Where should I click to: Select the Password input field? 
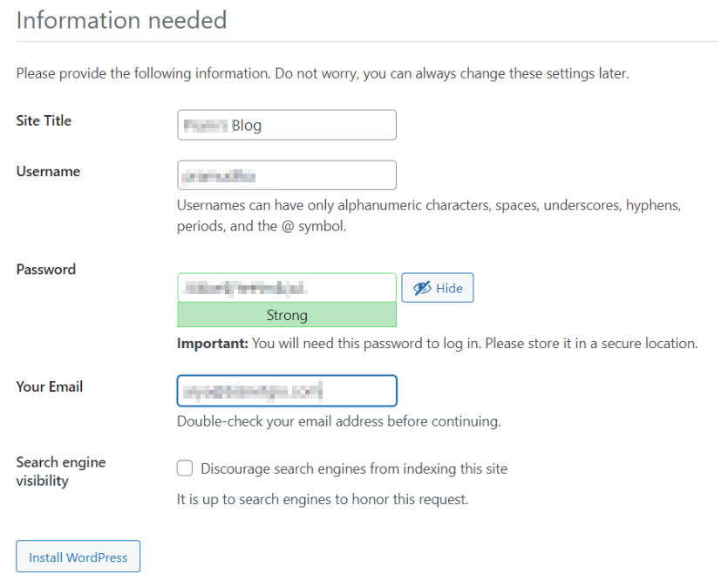(x=286, y=287)
